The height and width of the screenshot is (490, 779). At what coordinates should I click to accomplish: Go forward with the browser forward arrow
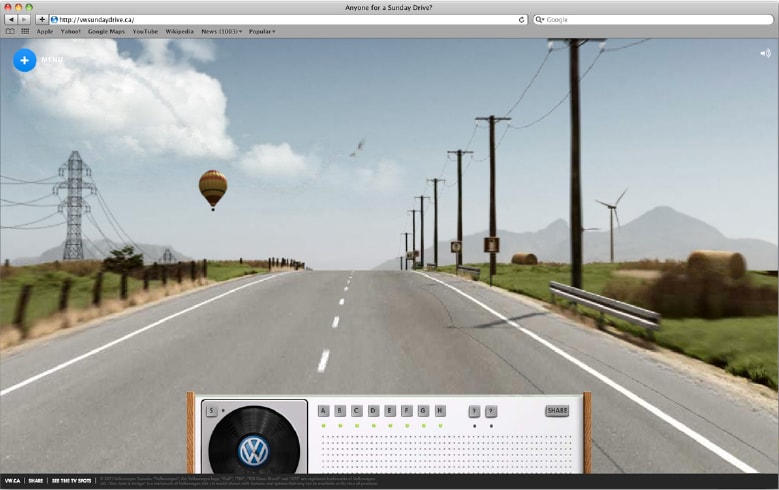23,19
